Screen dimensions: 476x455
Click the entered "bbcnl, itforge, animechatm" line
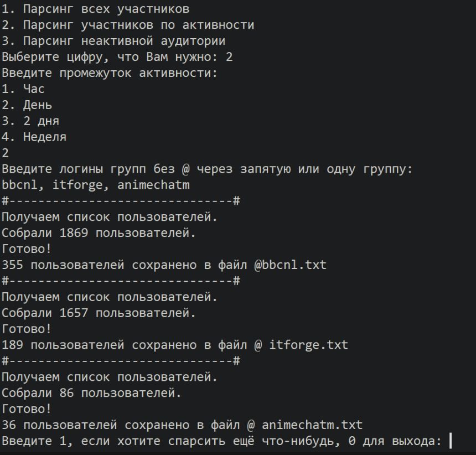tap(95, 185)
